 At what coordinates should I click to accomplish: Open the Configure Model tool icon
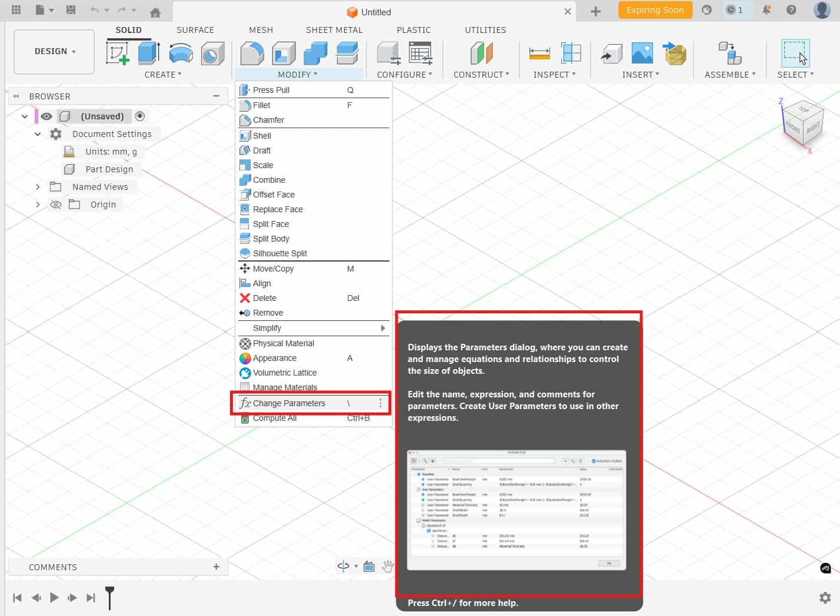(x=389, y=53)
